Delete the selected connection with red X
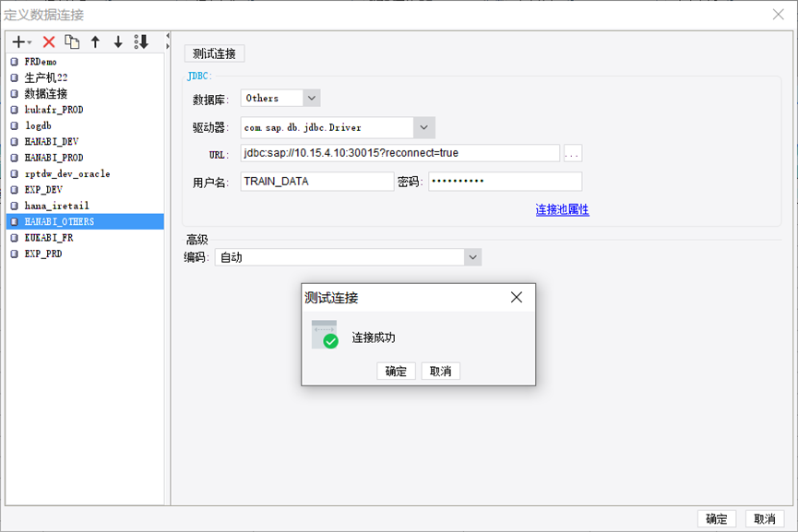 49,41
